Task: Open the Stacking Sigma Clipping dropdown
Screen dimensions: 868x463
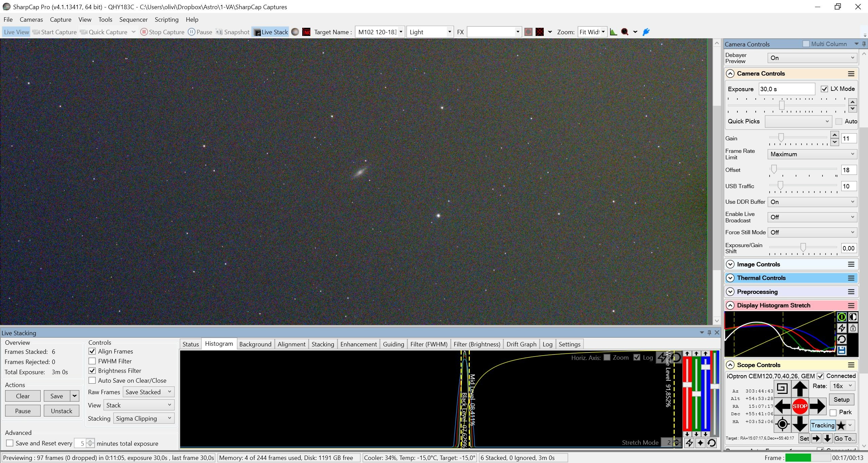Action: click(144, 418)
